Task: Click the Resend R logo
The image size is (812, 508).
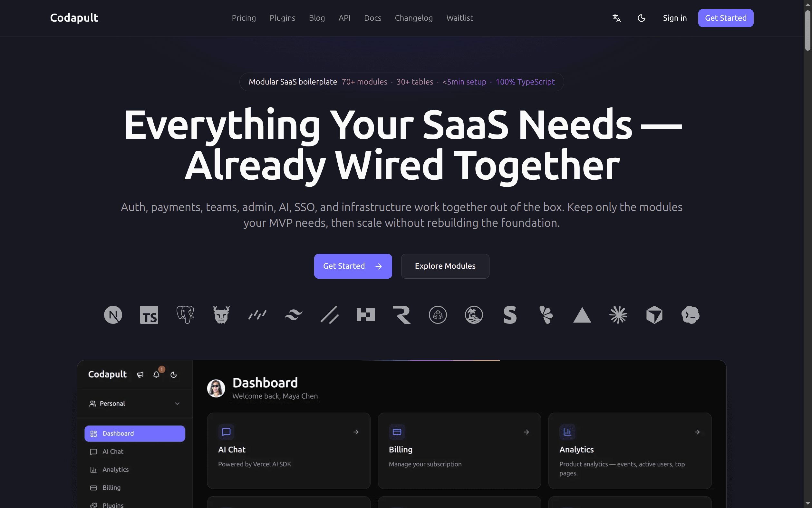Action: click(401, 315)
